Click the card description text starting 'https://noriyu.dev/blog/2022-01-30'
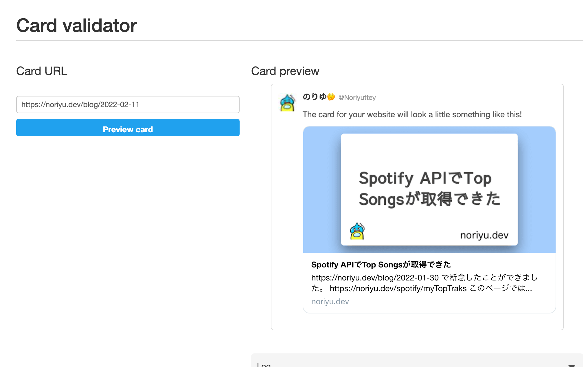588x367 pixels. (424, 283)
